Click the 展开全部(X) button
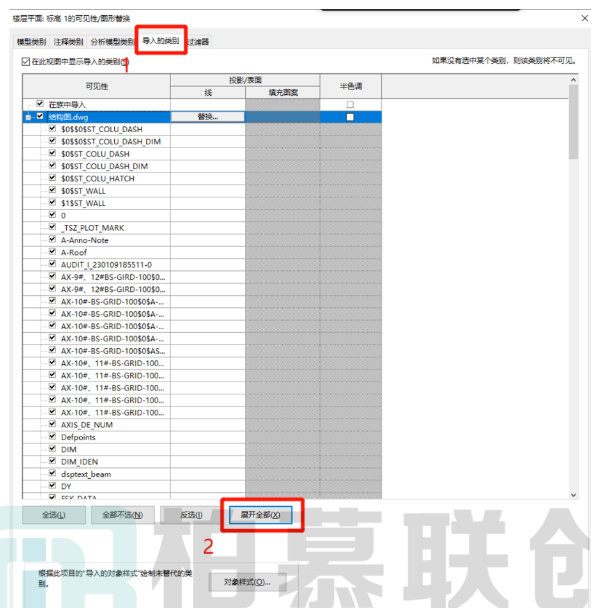Image resolution: width=591 pixels, height=608 pixels. click(261, 515)
